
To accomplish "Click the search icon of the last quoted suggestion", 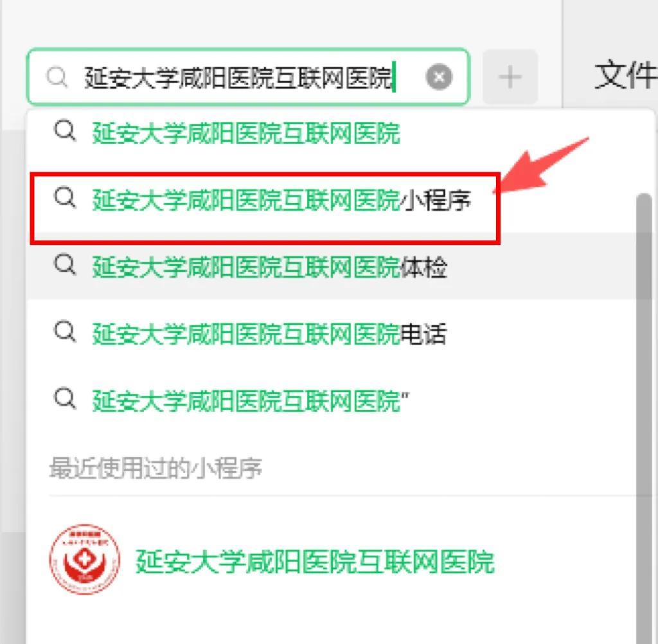I will 65,398.
